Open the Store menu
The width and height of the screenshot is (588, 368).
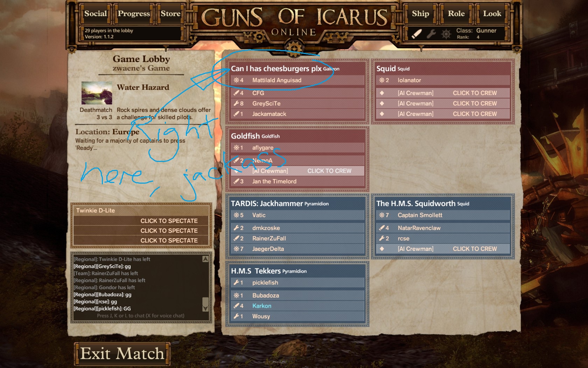tap(170, 14)
